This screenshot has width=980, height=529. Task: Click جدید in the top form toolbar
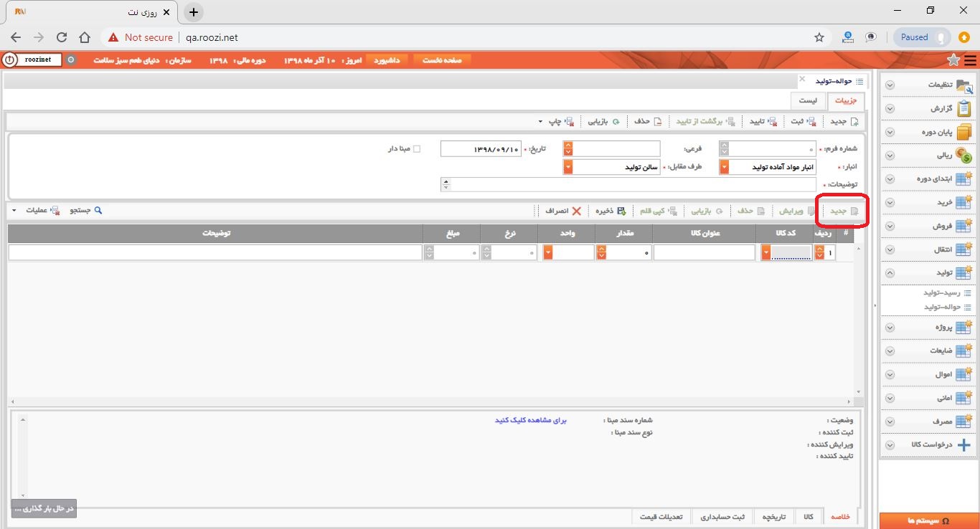pos(844,121)
